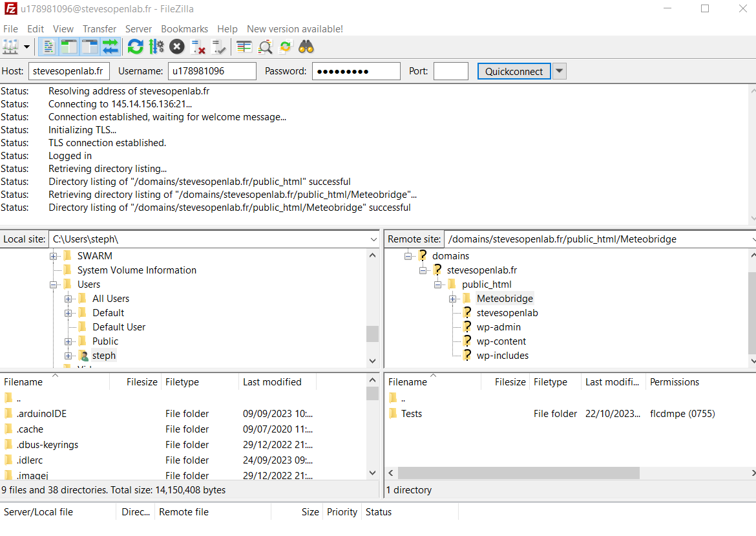Click the Port input field
This screenshot has height=536, width=756.
tap(451, 71)
